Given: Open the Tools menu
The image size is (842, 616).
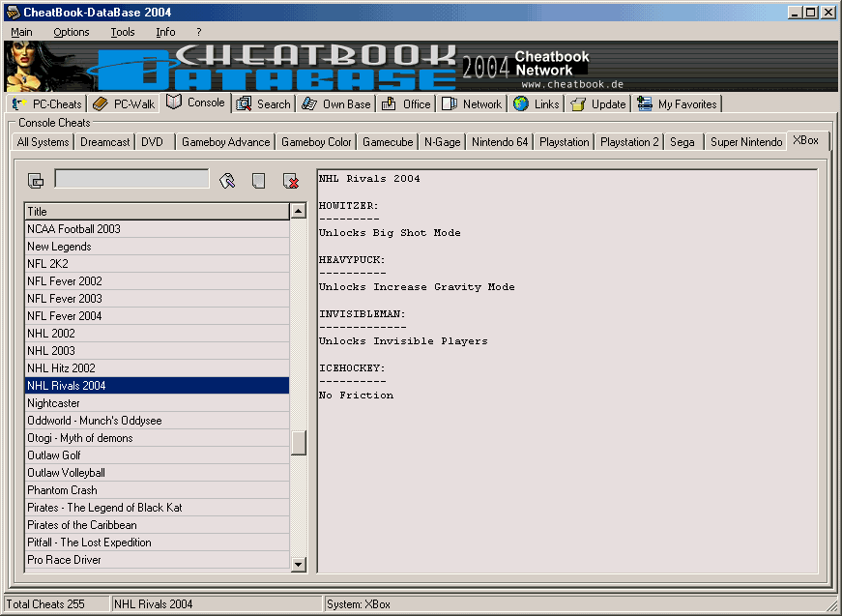Looking at the screenshot, I should [123, 32].
